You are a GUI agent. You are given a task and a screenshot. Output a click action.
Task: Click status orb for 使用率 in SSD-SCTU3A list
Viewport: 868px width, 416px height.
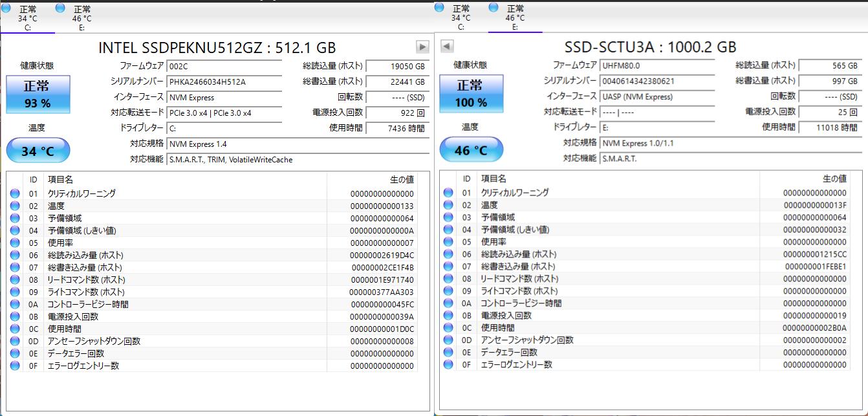pyautogui.click(x=448, y=242)
